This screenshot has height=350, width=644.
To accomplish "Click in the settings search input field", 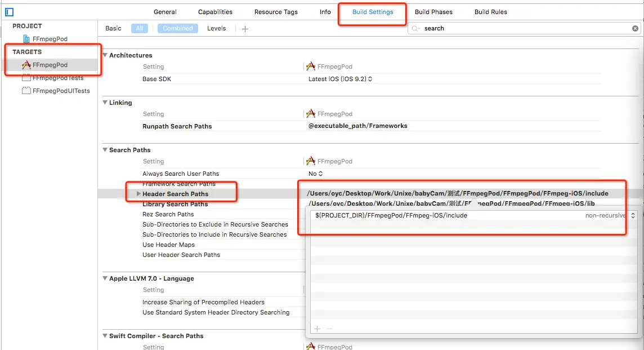I will (x=526, y=28).
